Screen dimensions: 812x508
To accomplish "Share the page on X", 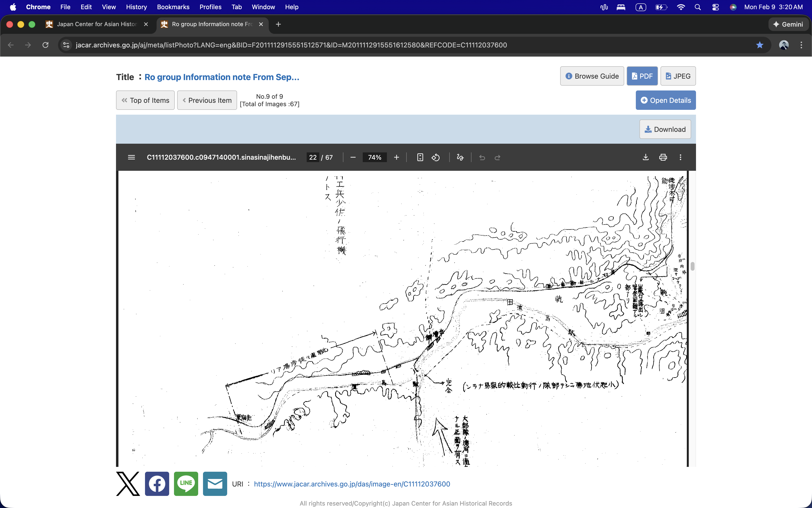I will (128, 484).
